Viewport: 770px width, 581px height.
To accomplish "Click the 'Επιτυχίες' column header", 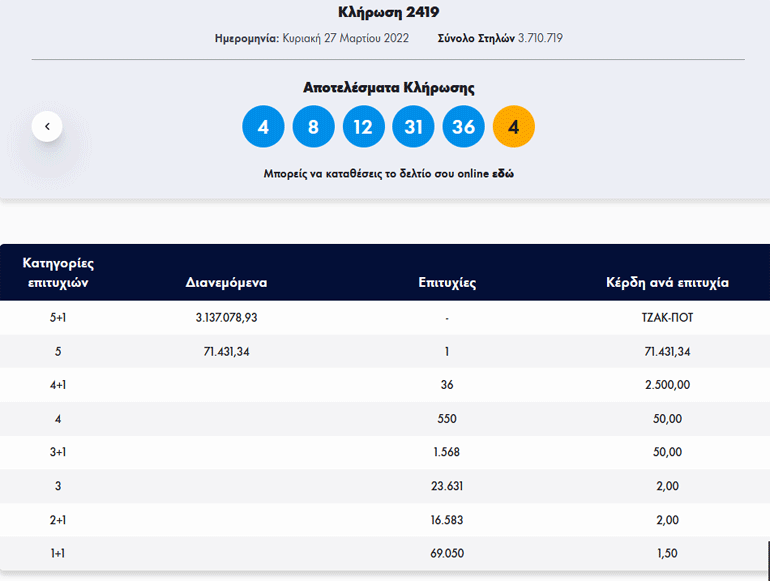I will click(446, 282).
